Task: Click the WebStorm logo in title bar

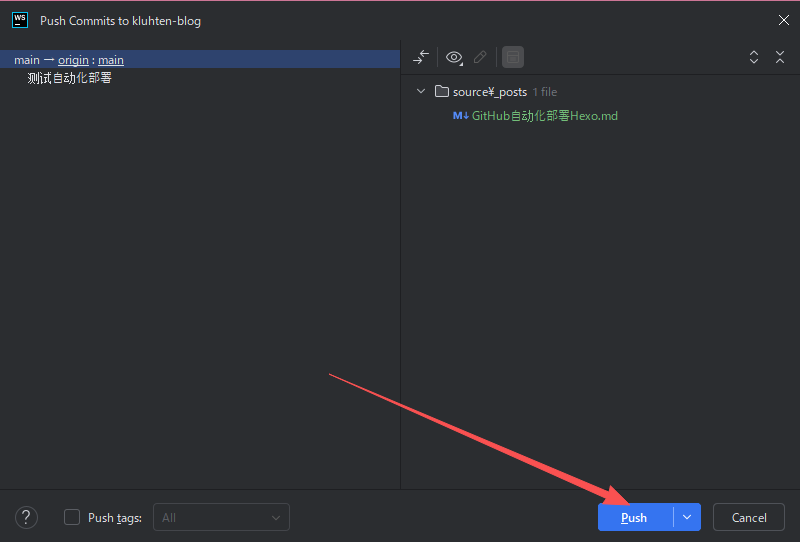Action: [20, 20]
